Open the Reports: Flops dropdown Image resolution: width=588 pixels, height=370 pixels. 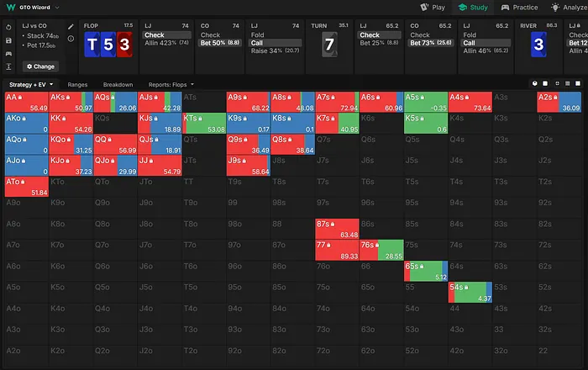(x=171, y=85)
